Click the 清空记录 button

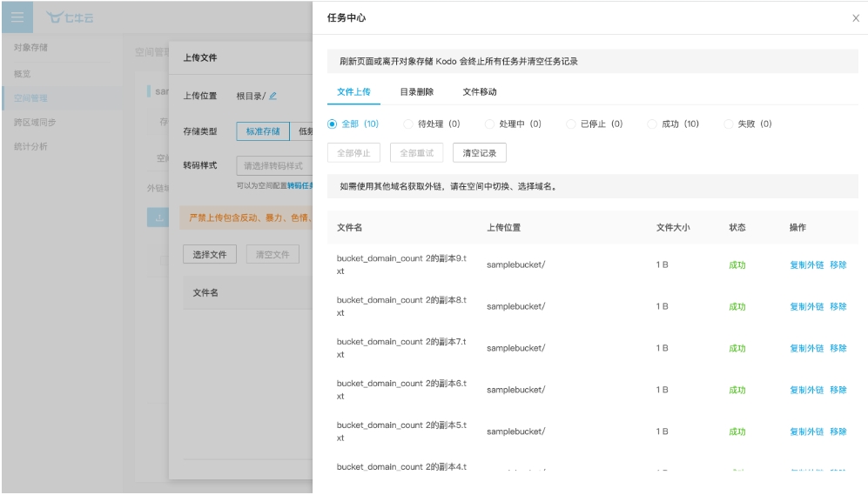coord(480,152)
